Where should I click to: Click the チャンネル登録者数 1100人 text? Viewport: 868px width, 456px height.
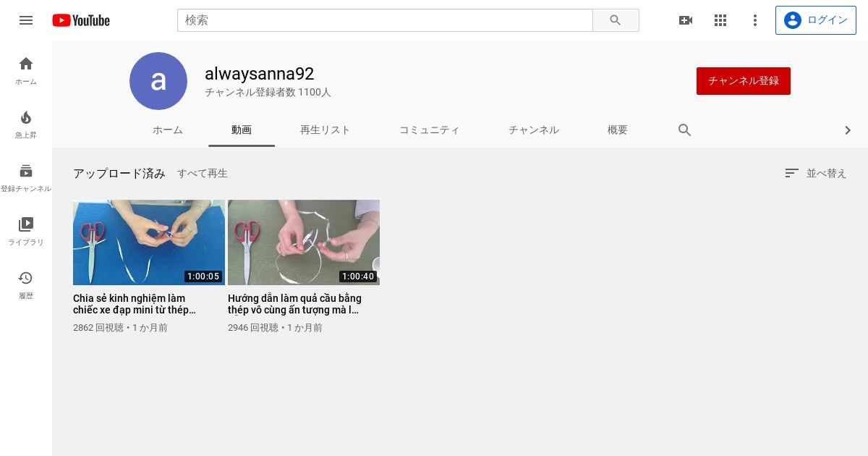click(x=268, y=93)
